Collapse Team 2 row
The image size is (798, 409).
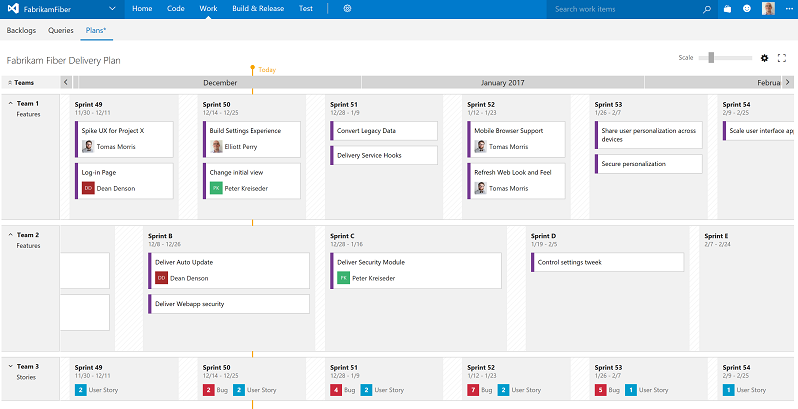pyautogui.click(x=11, y=235)
